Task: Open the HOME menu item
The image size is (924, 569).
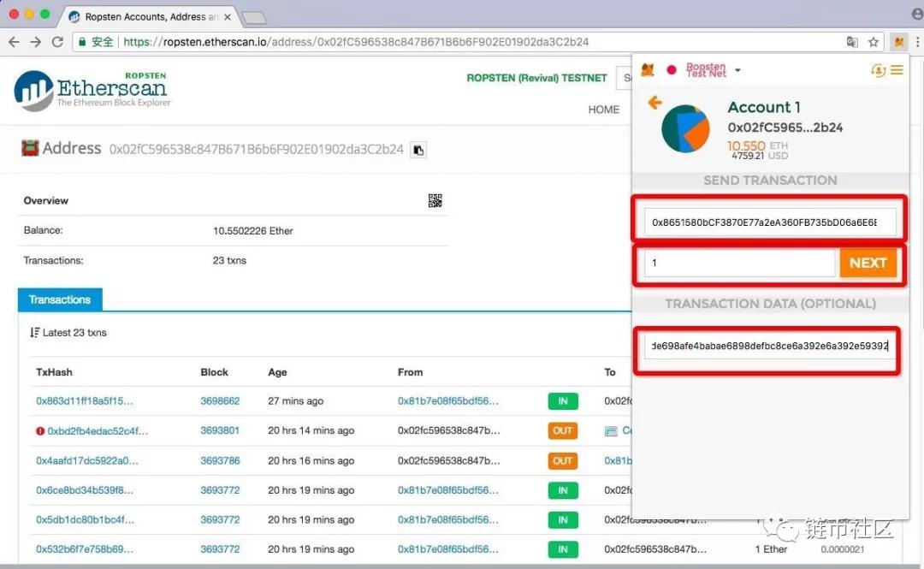Action: coord(603,110)
